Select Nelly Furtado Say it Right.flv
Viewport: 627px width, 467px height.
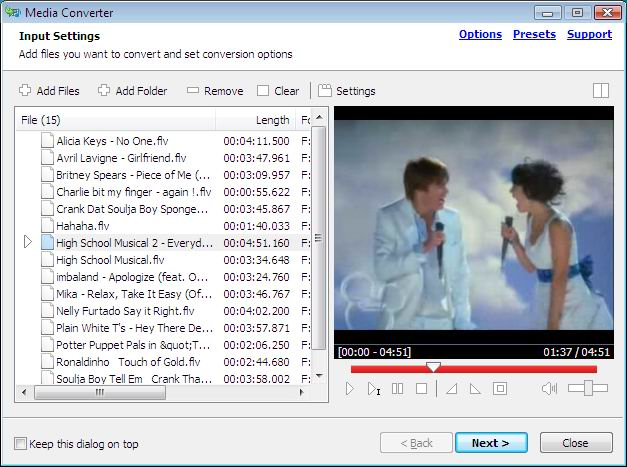pyautogui.click(x=163, y=311)
